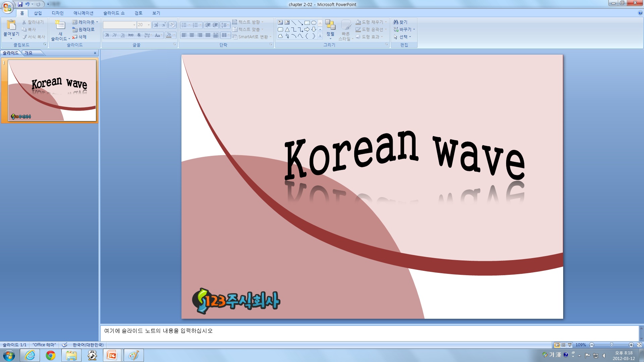This screenshot has height=362, width=644.
Task: Switch to the 디자인 tab
Action: click(x=58, y=13)
